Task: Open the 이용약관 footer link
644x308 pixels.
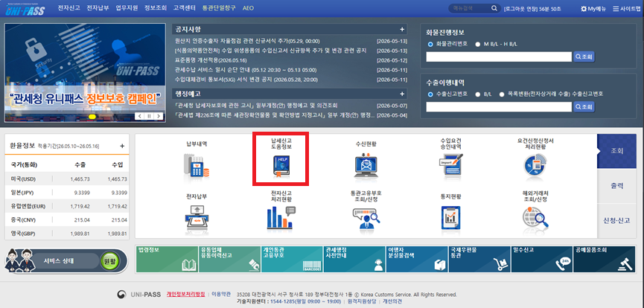Action: pyautogui.click(x=221, y=294)
